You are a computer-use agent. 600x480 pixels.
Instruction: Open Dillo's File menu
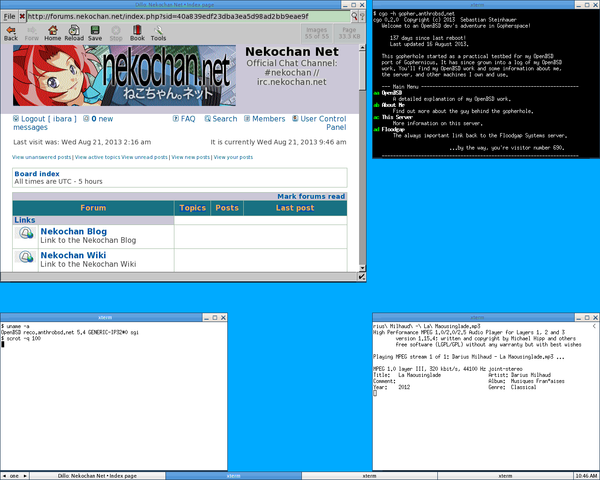tap(9, 16)
